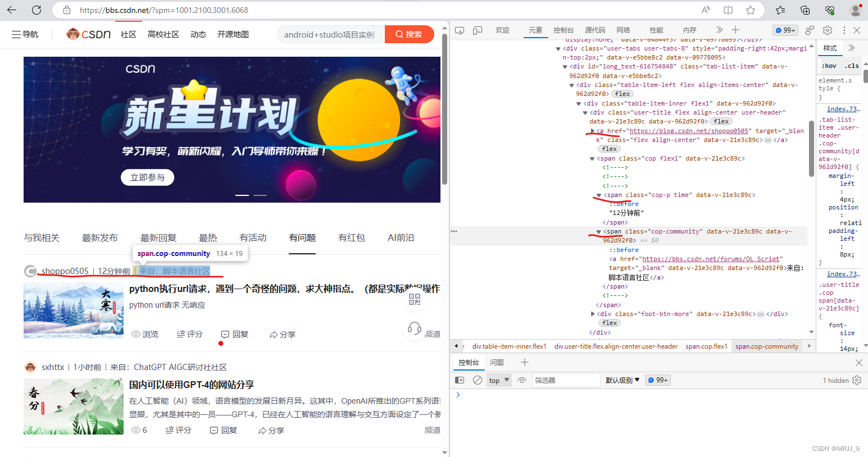Open site info lock icon in address bar
Image resolution: width=868 pixels, height=457 pixels.
pyautogui.click(x=67, y=10)
